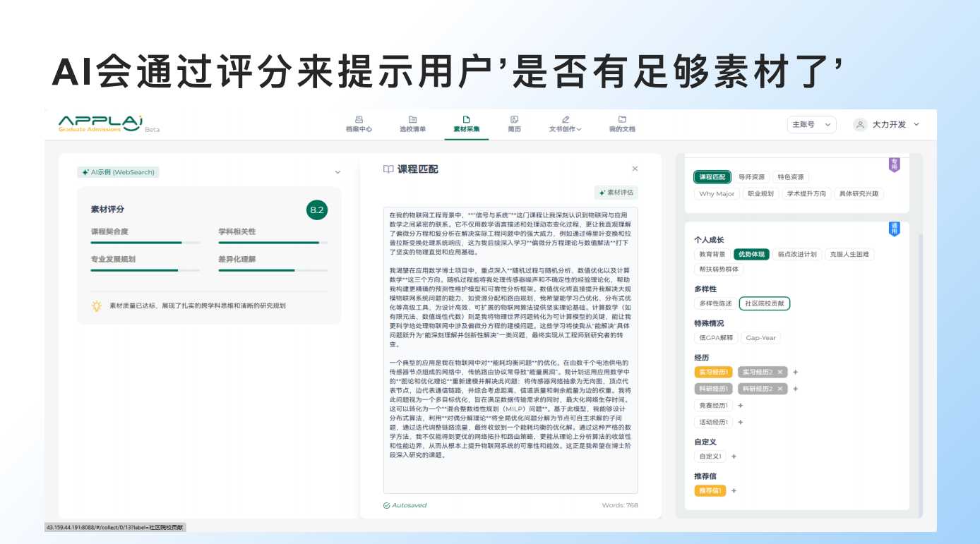Open the 简历 page icon
The width and height of the screenshot is (980, 544).
[x=514, y=120]
